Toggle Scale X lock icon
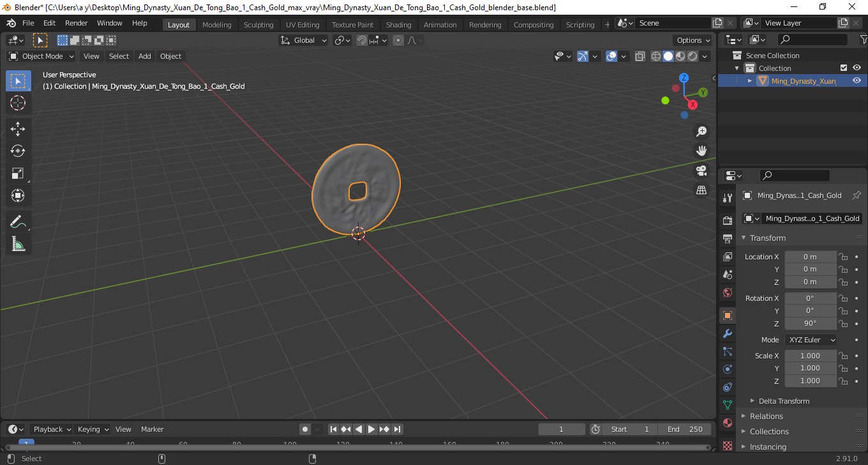 tap(843, 356)
